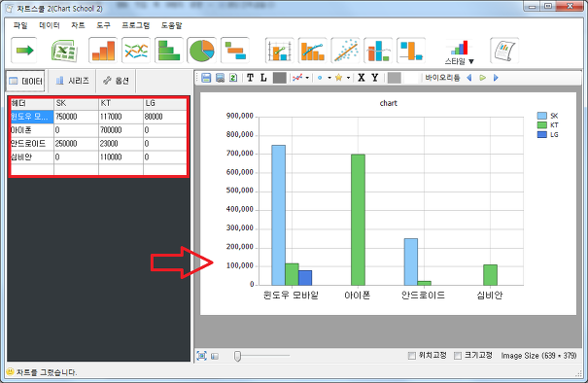Open the 도움말 menu
This screenshot has height=383, width=588.
tap(171, 25)
